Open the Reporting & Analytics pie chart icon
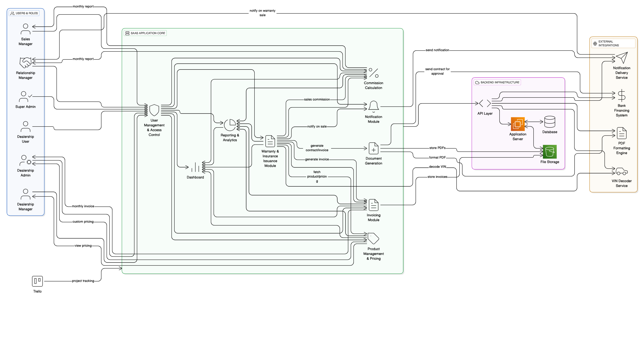 click(230, 125)
